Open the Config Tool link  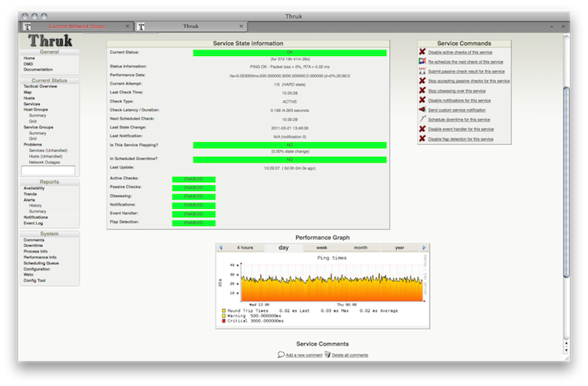pos(34,280)
